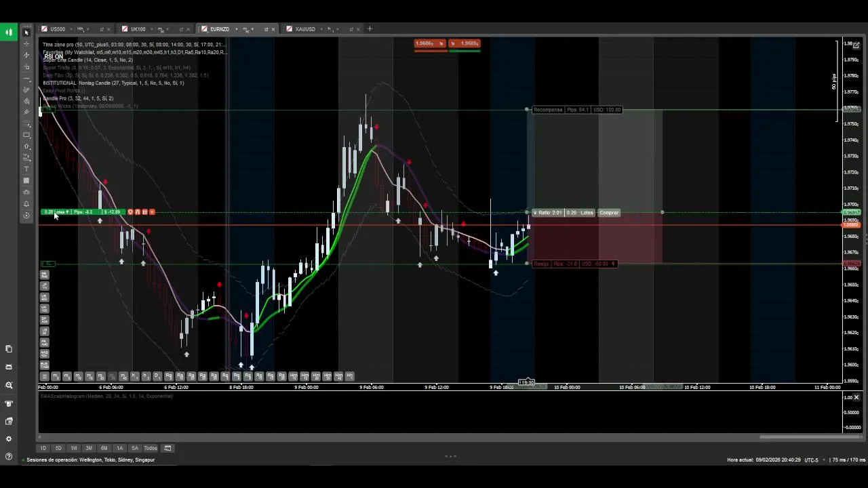Close the UK100 tab
Viewport: 868px width, 488px height.
(x=188, y=29)
